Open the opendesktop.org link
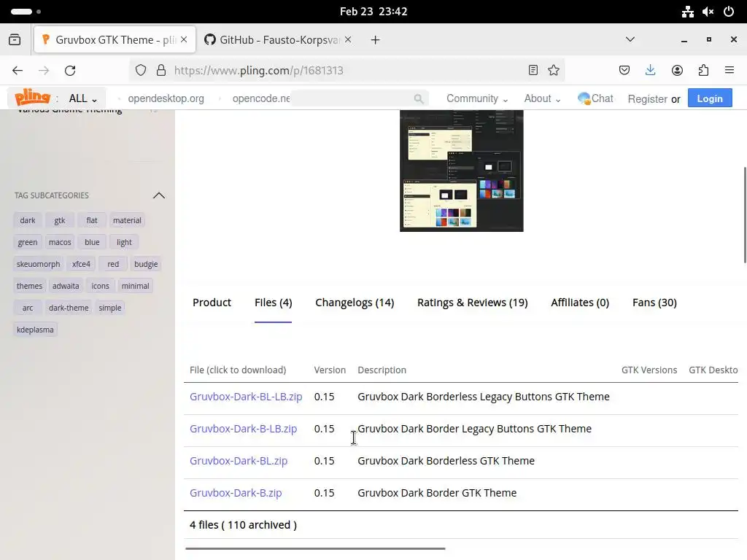The height and width of the screenshot is (560, 747). point(166,98)
